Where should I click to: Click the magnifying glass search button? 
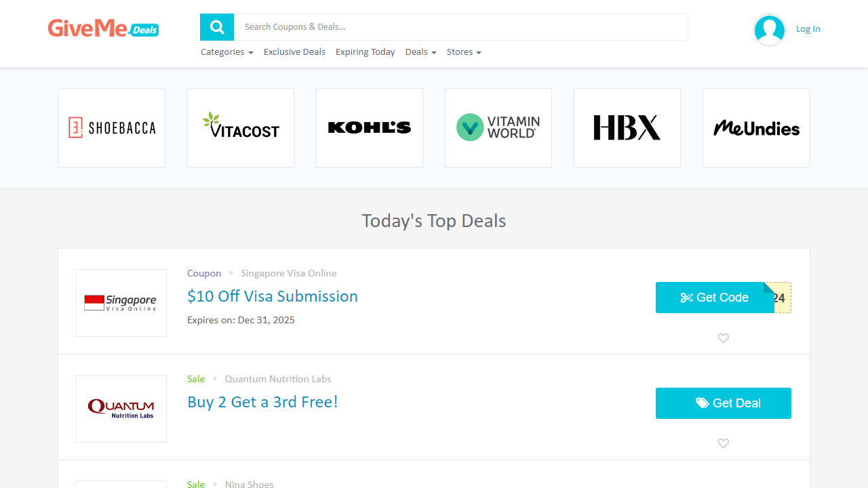pyautogui.click(x=217, y=27)
